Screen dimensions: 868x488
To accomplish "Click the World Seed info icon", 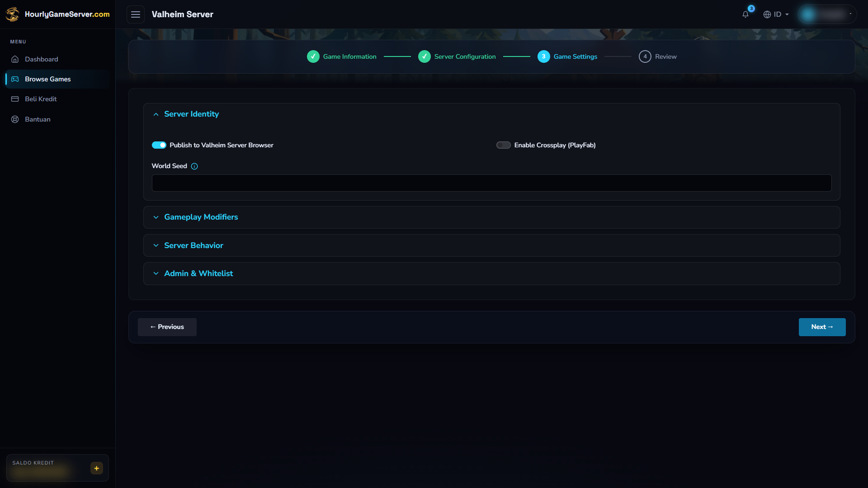I will coord(194,166).
